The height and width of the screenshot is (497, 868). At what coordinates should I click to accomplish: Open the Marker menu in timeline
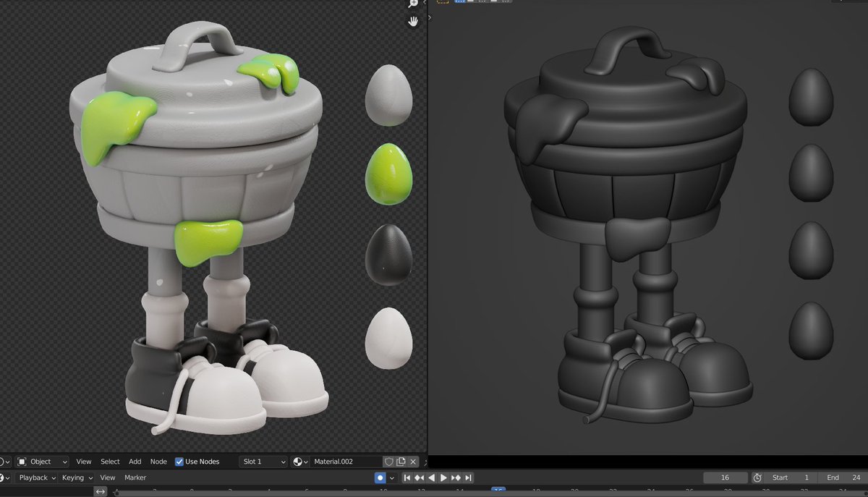[x=135, y=477]
